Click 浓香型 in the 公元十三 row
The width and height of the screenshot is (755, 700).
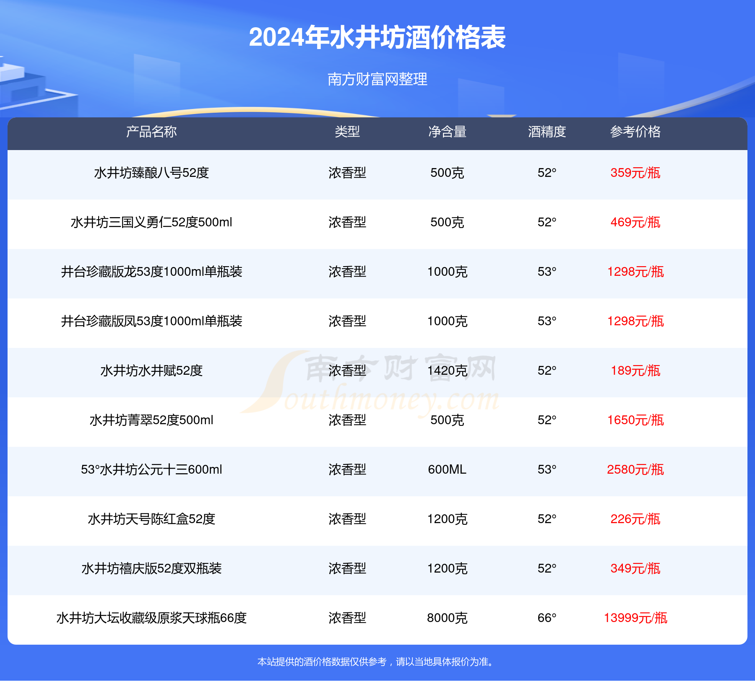[347, 469]
